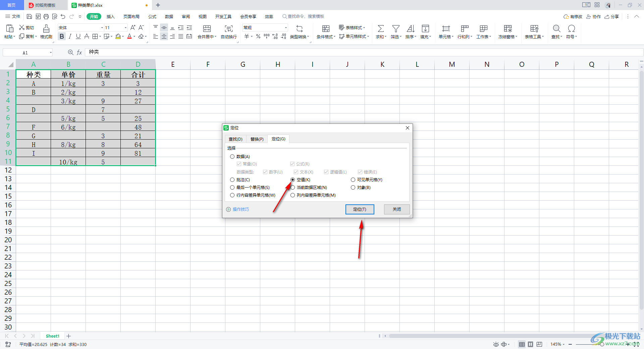Click the Locate (定位) button in dialog
The image size is (644, 349).
coord(360,209)
